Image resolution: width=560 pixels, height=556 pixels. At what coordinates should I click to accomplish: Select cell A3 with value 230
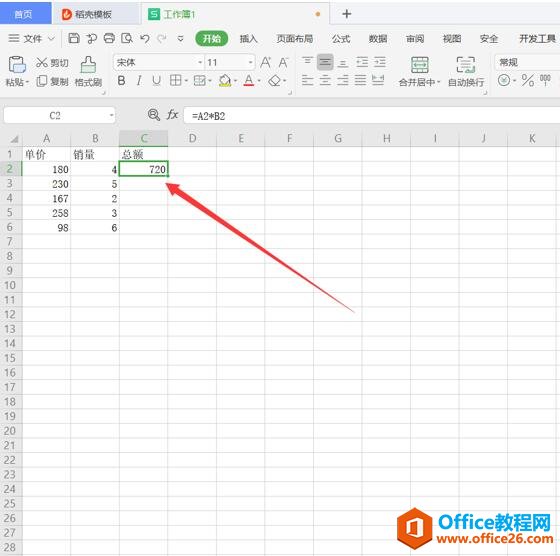46,184
